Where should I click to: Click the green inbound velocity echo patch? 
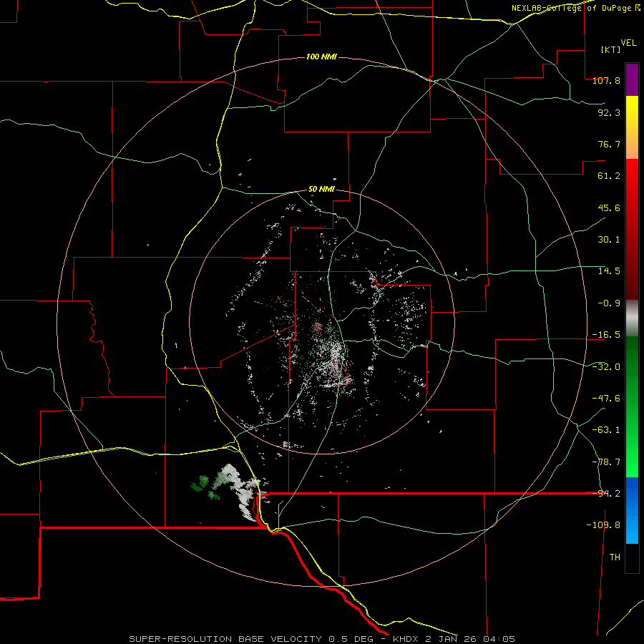[x=200, y=484]
